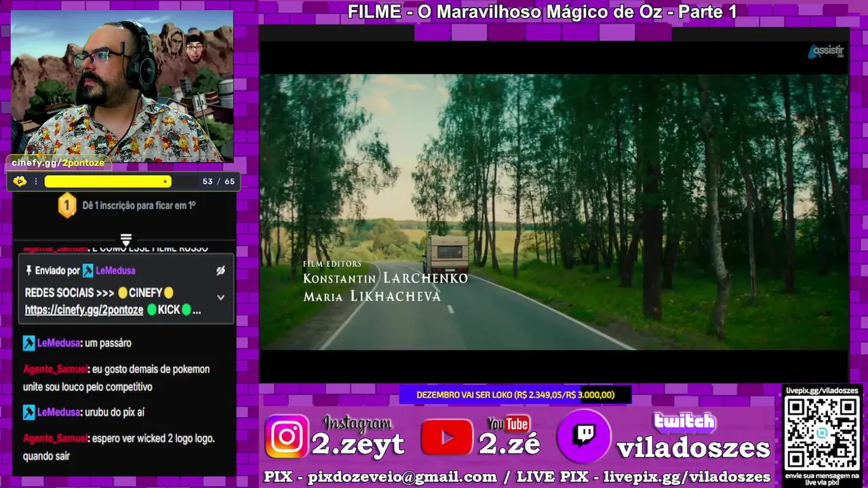
Task: Click badge beside "LeMedusa: urubu do pix aí"
Action: pos(28,412)
